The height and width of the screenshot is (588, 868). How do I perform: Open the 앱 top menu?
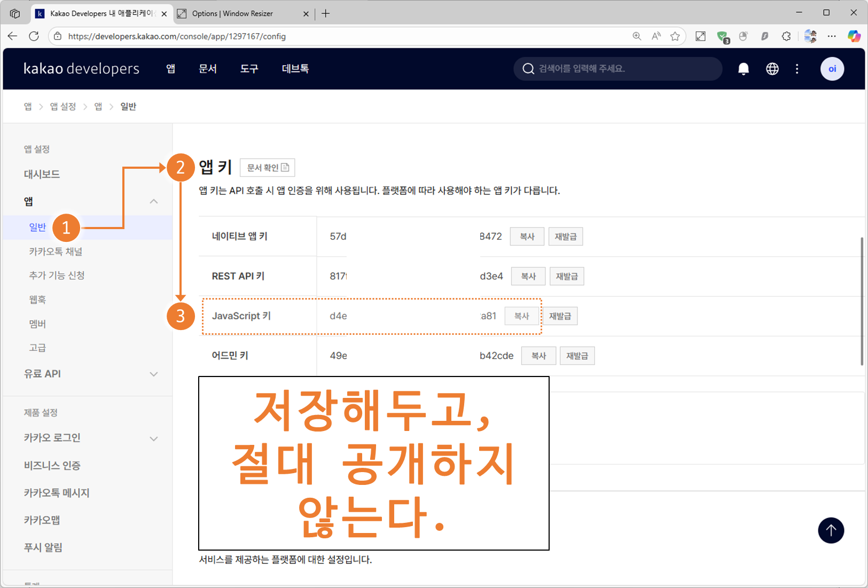click(170, 69)
